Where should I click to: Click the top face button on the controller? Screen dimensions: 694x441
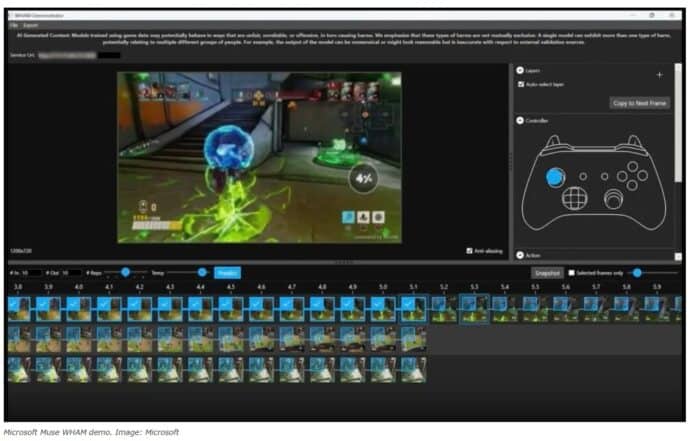click(x=632, y=167)
